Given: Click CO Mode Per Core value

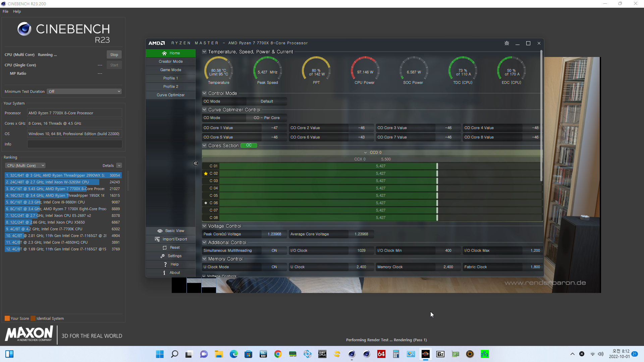Looking at the screenshot, I should pos(267,118).
